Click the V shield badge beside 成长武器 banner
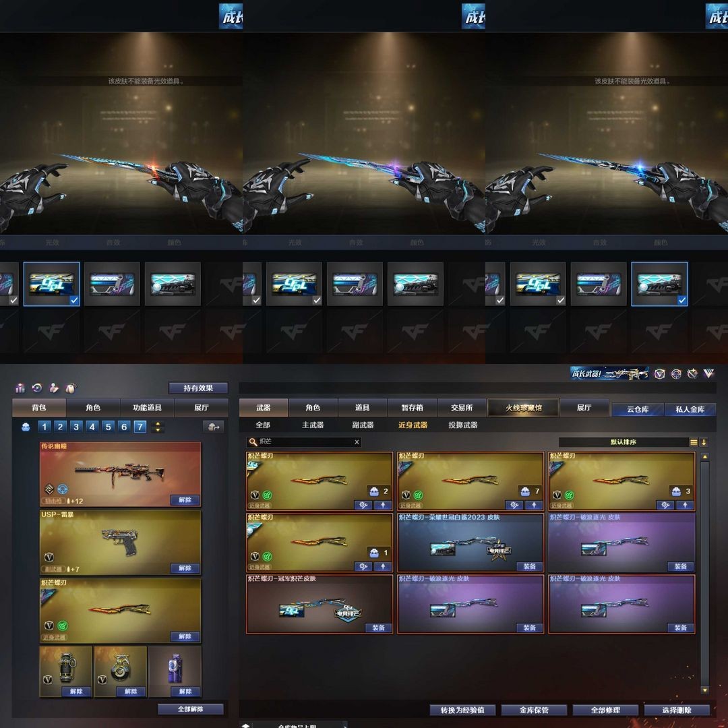The image size is (728, 728). tap(659, 373)
